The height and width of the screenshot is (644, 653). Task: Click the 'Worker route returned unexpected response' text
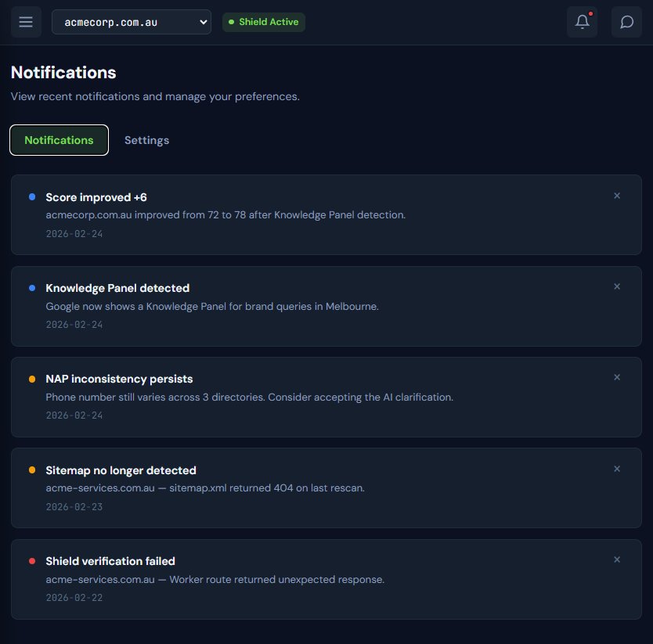click(x=277, y=580)
